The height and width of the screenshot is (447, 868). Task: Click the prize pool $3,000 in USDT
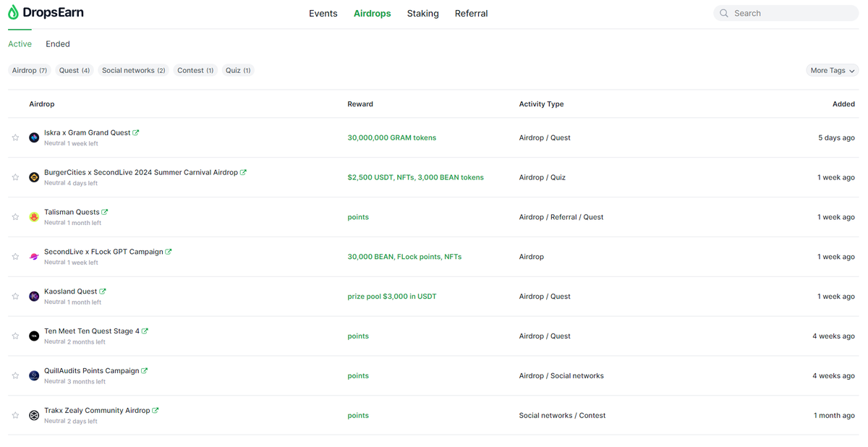(392, 297)
